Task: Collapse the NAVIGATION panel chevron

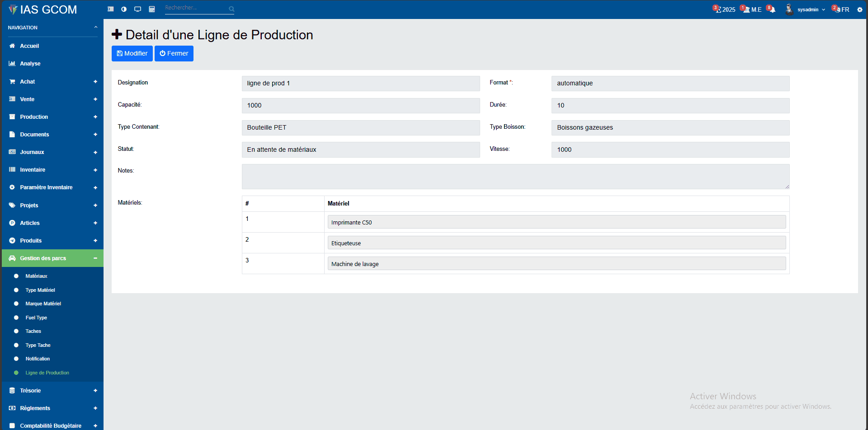Action: tap(95, 27)
